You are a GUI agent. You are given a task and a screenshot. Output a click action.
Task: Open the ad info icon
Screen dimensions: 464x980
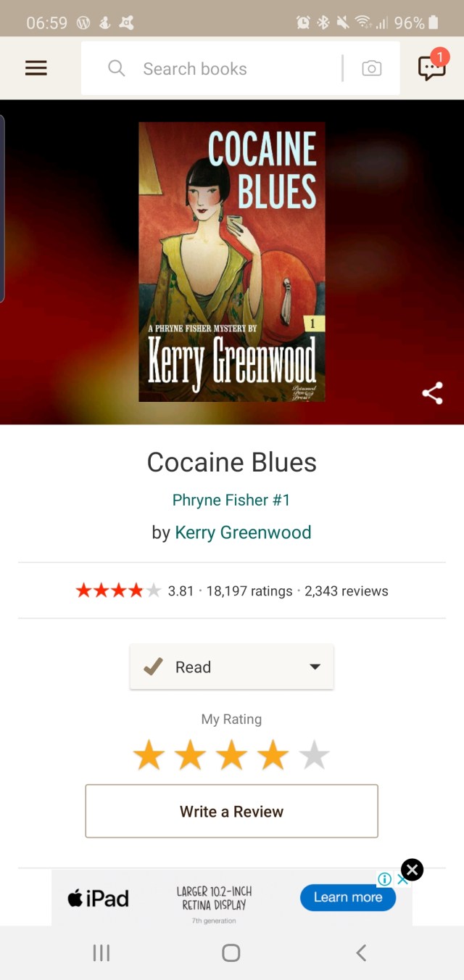[385, 879]
